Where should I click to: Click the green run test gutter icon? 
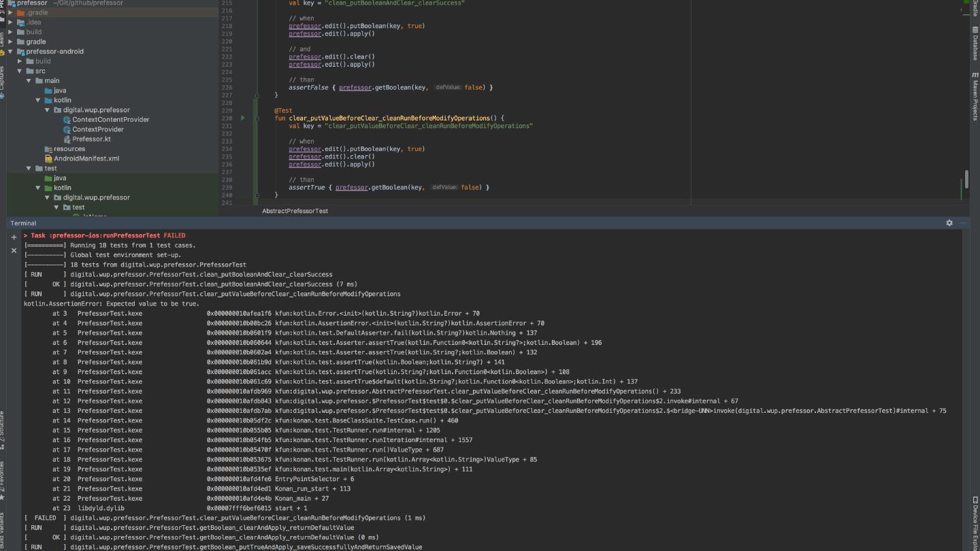pos(243,118)
